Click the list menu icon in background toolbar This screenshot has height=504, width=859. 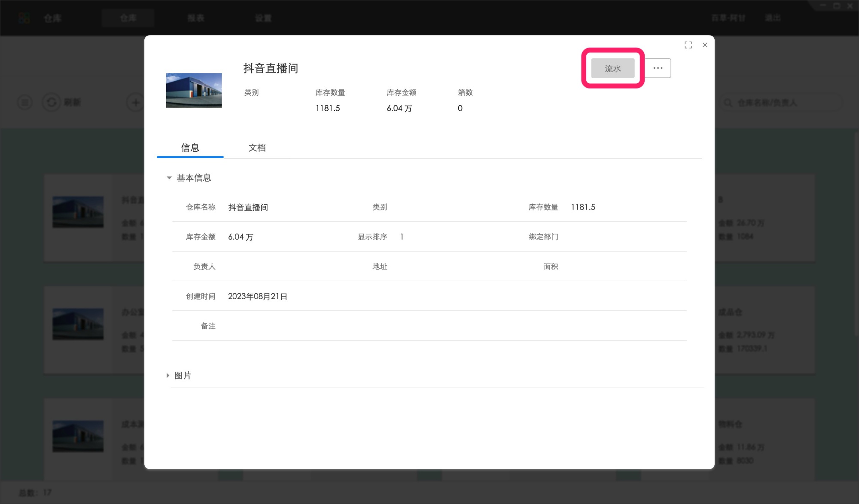25,102
